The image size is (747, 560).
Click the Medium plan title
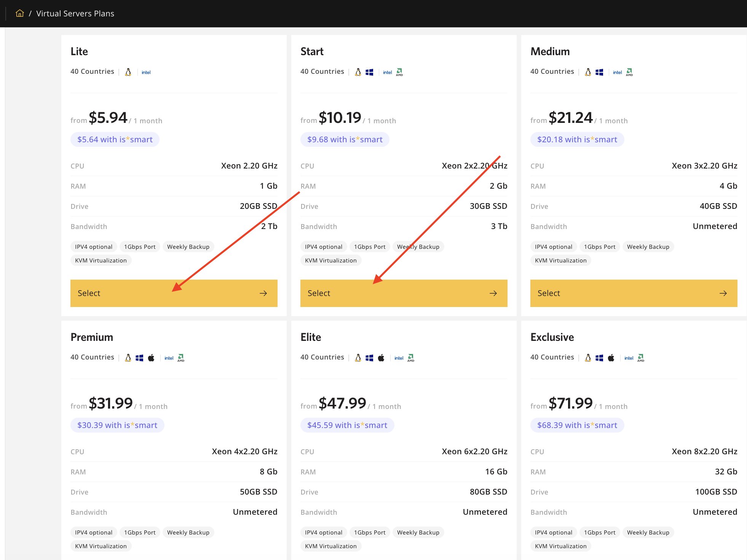tap(550, 51)
